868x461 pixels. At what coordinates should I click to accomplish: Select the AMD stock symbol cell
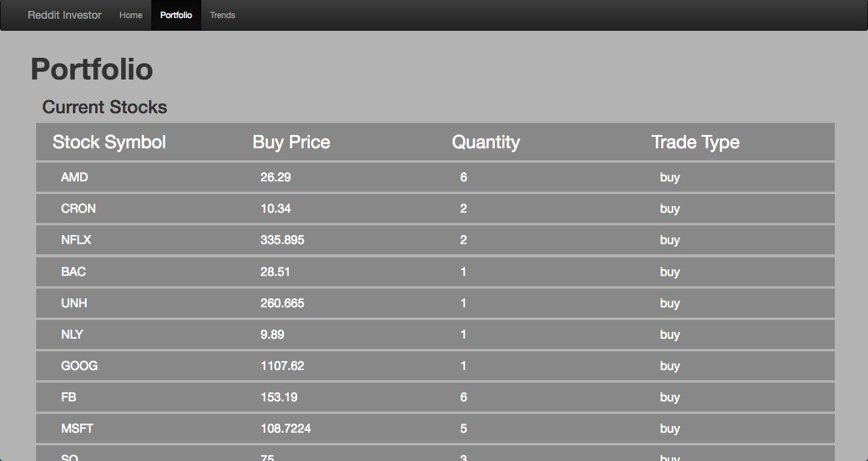coord(75,177)
